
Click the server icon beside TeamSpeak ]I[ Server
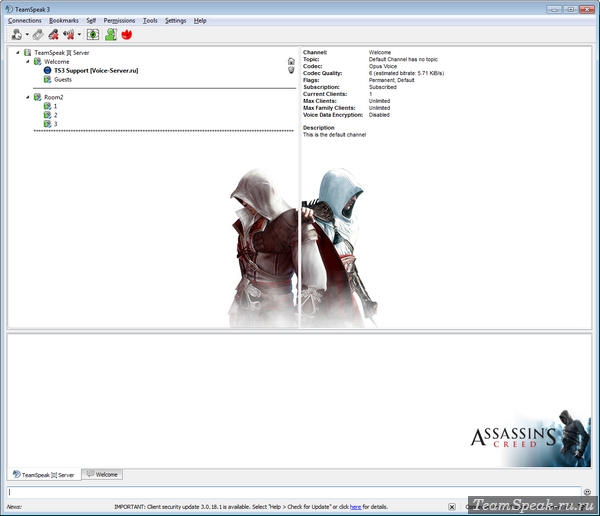tap(28, 52)
